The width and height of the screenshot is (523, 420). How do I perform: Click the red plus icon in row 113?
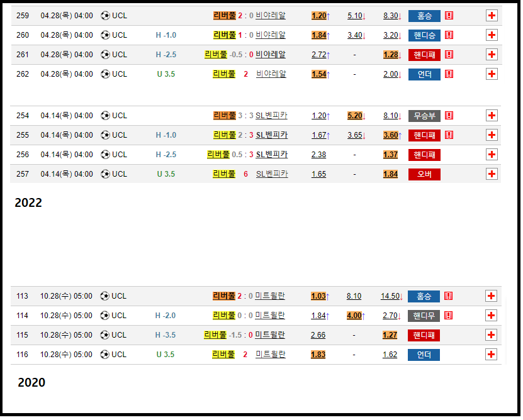[492, 296]
